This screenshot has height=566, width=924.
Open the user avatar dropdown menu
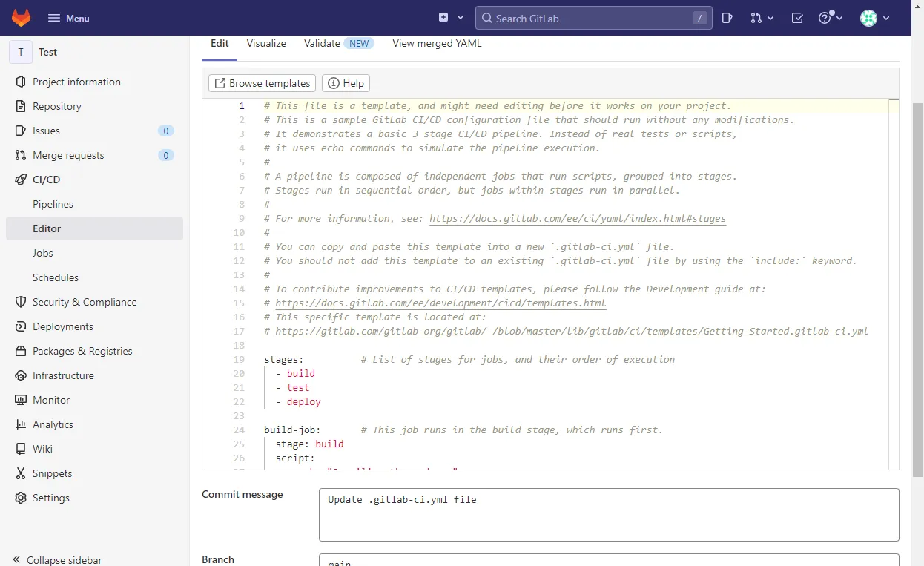pos(874,18)
